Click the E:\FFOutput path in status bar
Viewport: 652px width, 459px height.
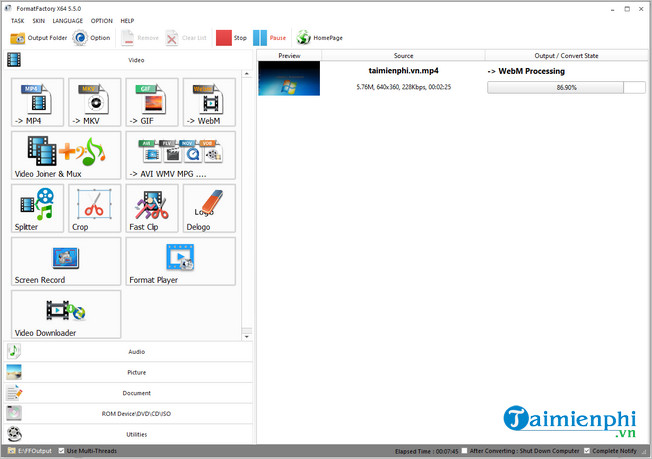point(35,451)
